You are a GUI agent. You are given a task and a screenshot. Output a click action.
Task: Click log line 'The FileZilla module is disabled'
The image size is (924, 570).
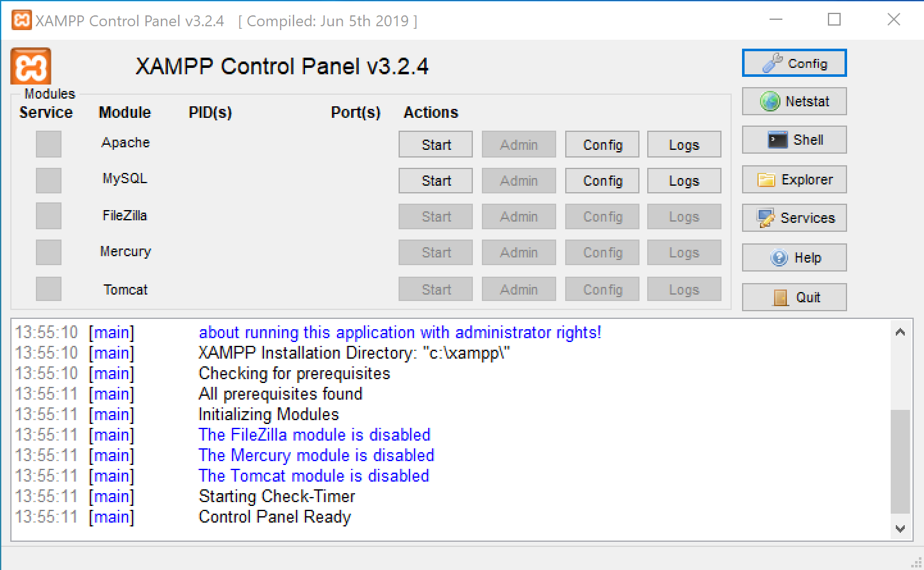coord(315,435)
